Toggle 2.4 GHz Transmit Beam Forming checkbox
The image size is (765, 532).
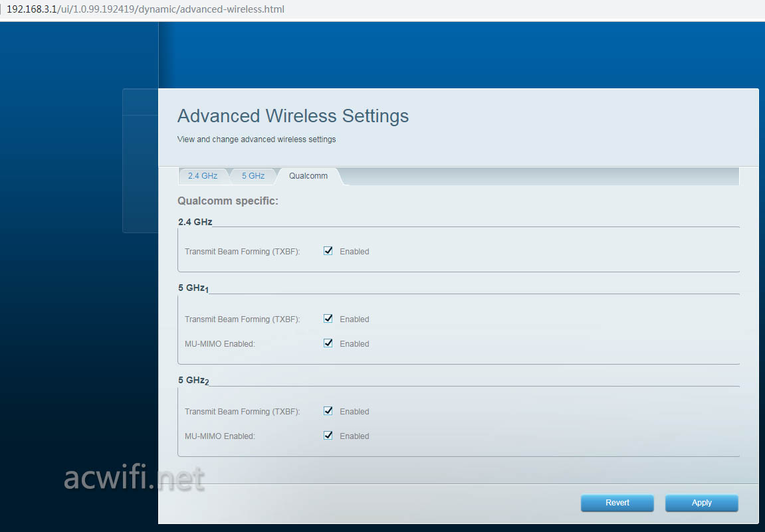(x=328, y=250)
